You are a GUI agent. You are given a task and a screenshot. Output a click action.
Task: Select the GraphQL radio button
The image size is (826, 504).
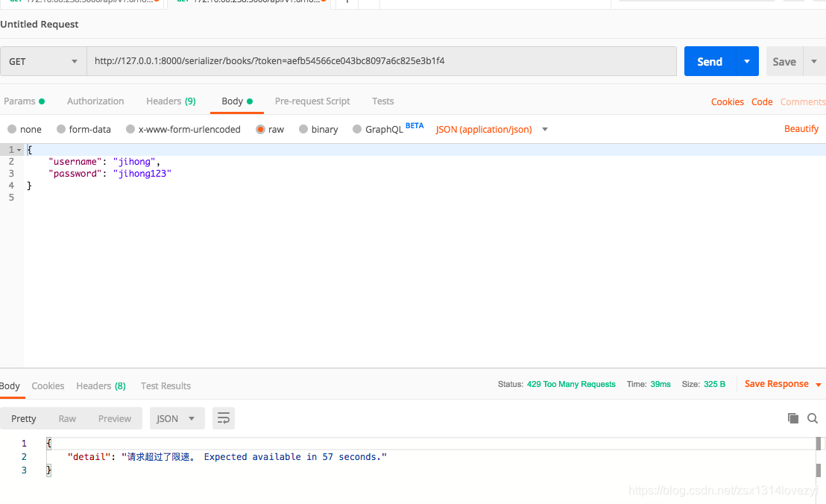click(x=357, y=129)
